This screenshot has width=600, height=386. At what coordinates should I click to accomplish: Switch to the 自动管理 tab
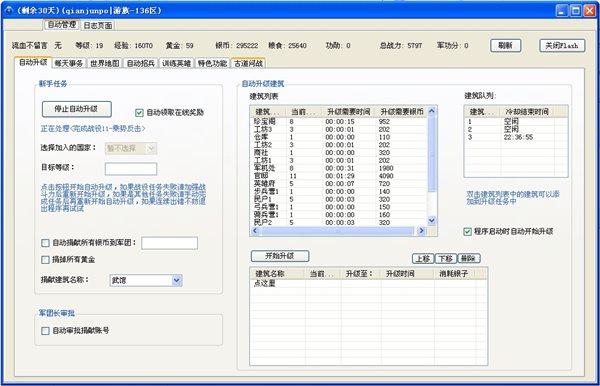62,25
